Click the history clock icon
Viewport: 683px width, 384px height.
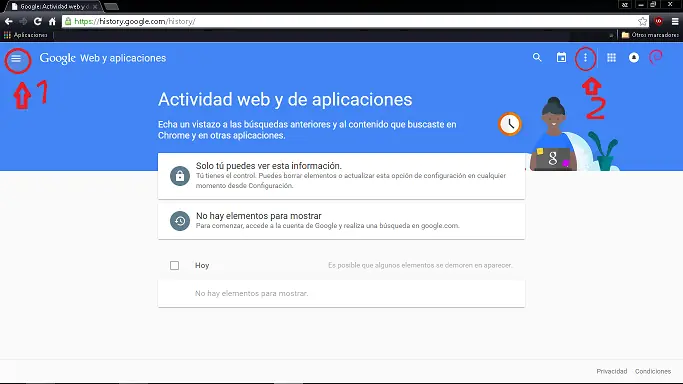(x=179, y=221)
